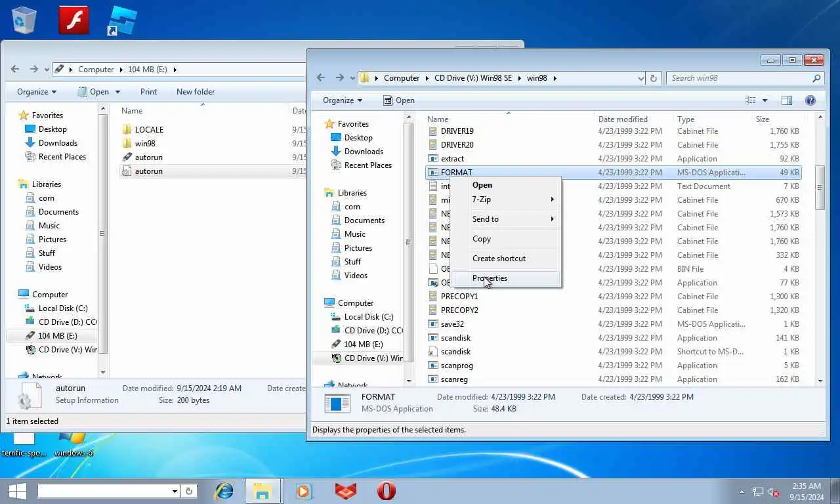Click CD Drive (V:) Win98 SE breadcrumb
The width and height of the screenshot is (840, 504).
473,78
